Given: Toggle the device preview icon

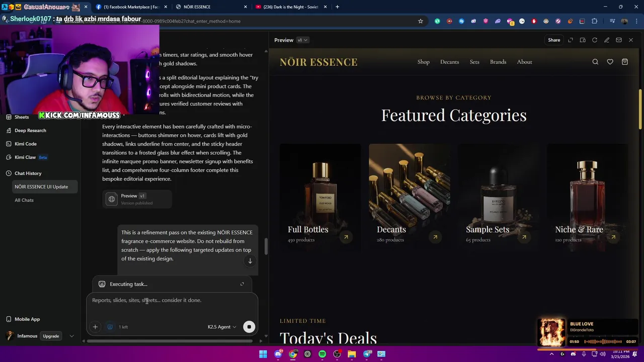Looking at the screenshot, I should tap(583, 40).
